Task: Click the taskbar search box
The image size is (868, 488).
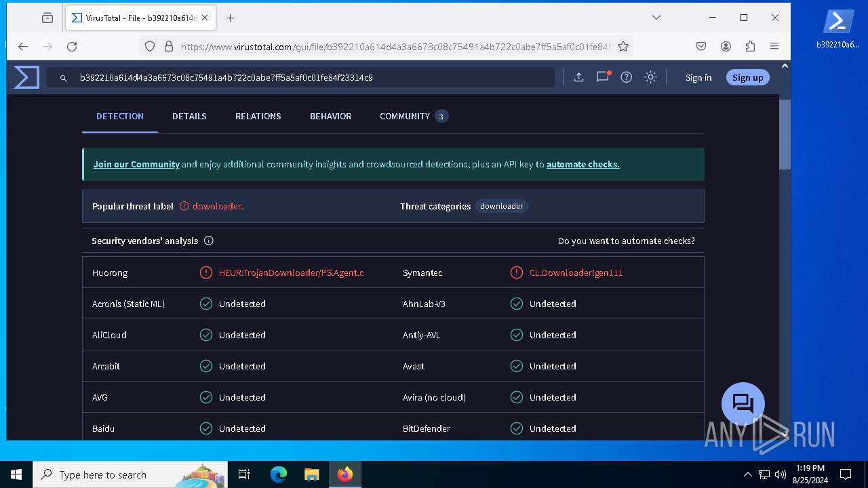Action: click(x=130, y=474)
